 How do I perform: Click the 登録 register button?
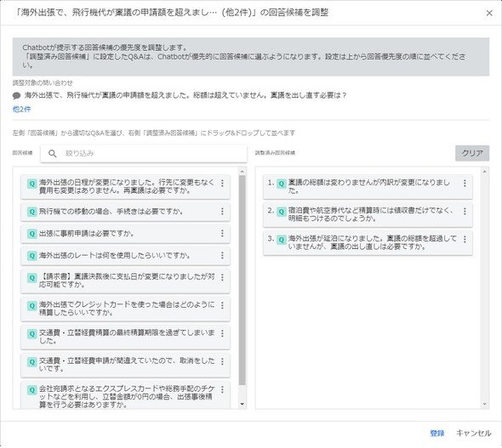437,433
